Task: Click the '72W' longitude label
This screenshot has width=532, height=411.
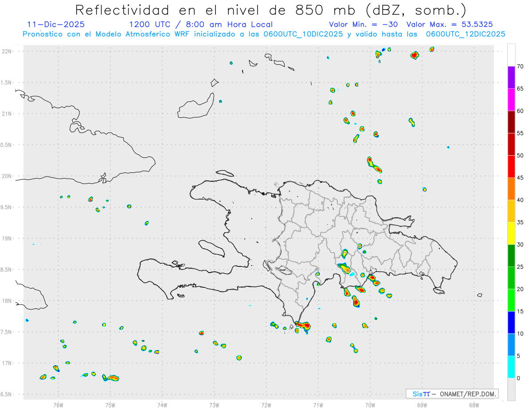Action: 266,405
